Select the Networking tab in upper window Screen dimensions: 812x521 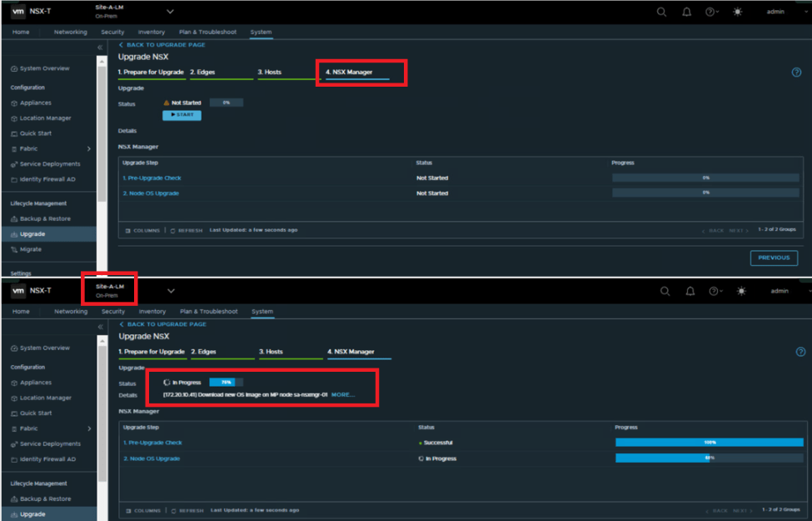(70, 32)
